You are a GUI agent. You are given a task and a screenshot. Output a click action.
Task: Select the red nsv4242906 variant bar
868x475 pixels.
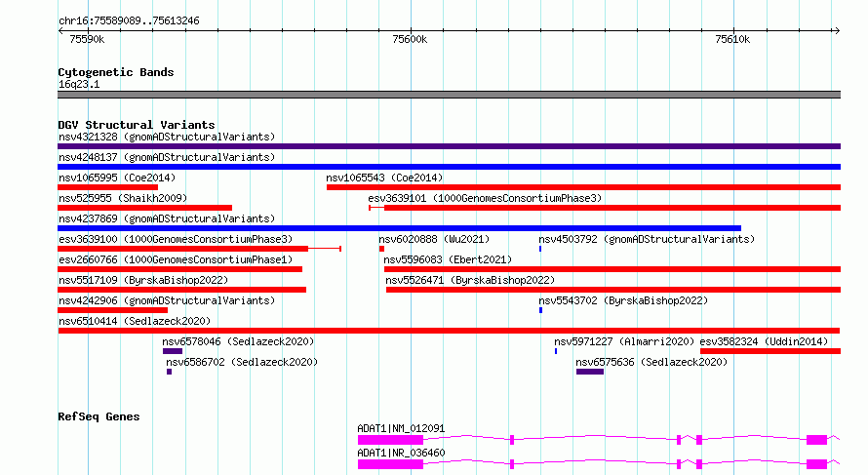(x=112, y=310)
